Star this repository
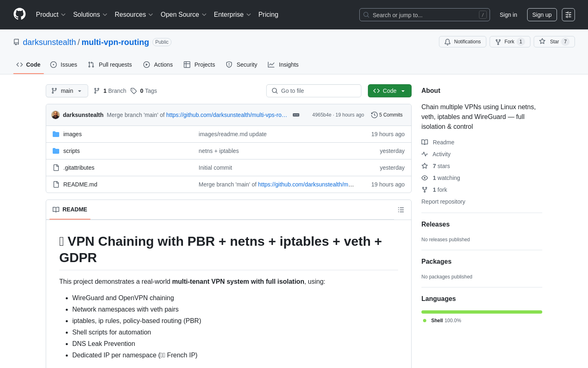This screenshot has height=368, width=588. click(554, 42)
